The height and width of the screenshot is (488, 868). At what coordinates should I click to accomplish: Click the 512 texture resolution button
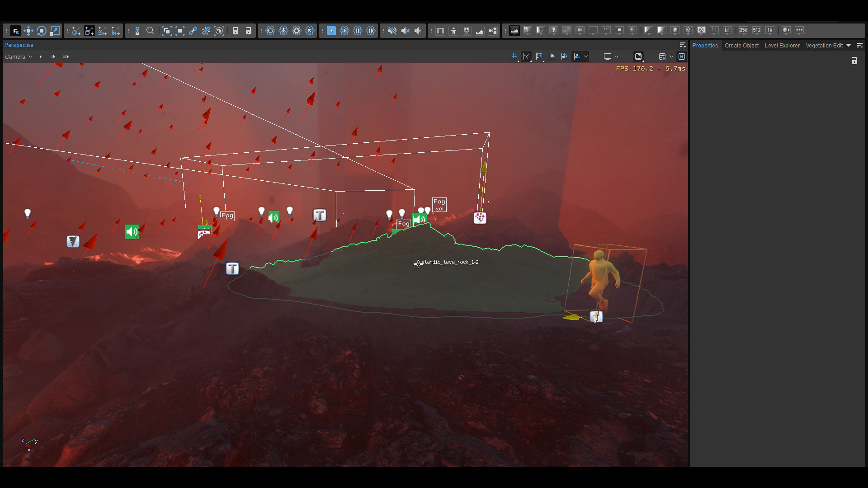(x=756, y=30)
